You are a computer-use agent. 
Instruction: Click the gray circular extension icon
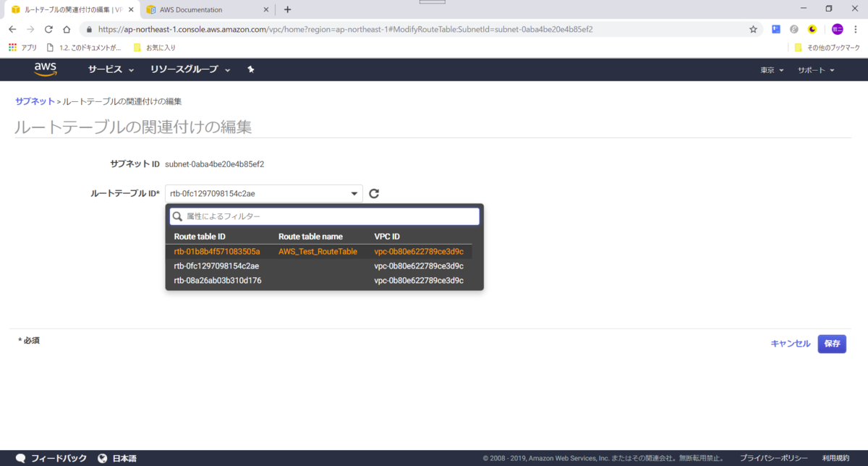[794, 30]
